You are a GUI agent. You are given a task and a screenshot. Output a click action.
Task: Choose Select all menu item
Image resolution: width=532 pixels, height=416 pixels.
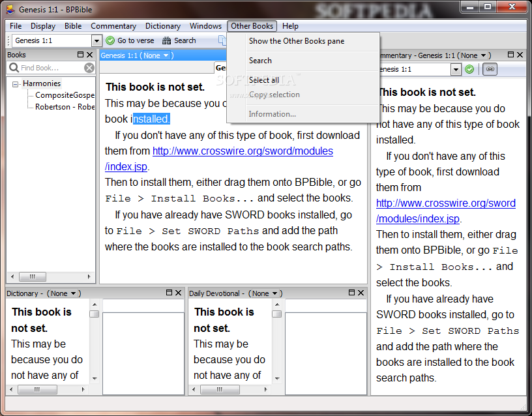[x=303, y=80]
